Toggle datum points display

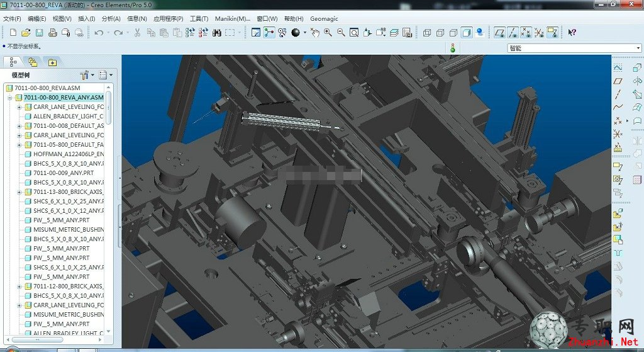[x=526, y=33]
